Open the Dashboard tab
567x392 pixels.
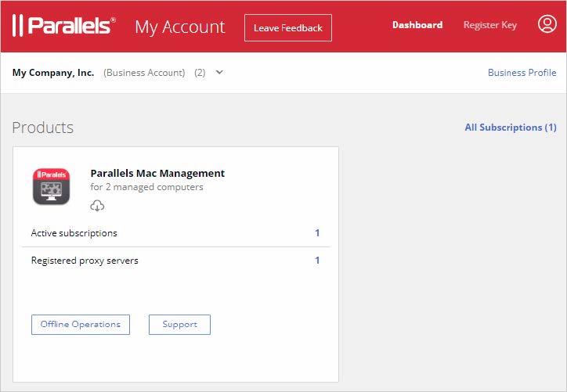tap(417, 25)
